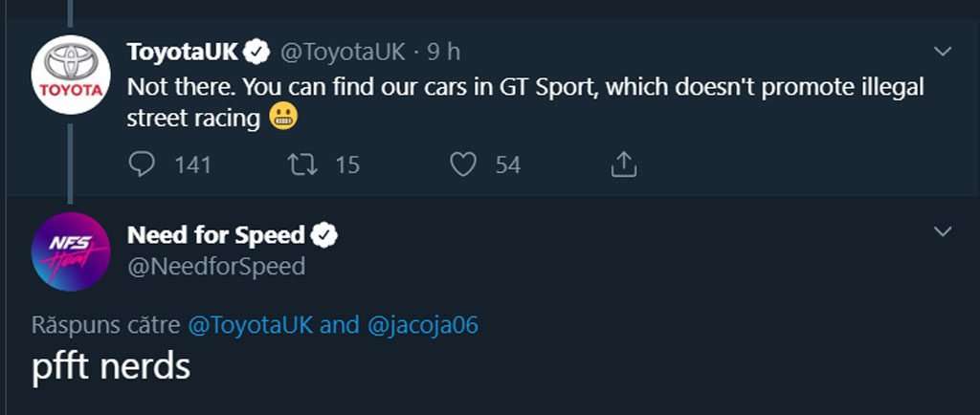Click the grimacing emoji in the tweet

coord(283,118)
